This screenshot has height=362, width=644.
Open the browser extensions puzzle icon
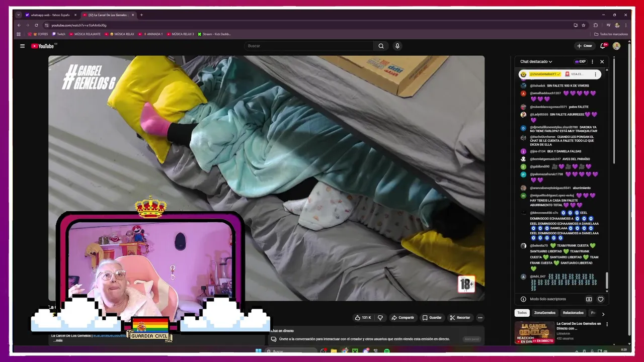point(596,25)
